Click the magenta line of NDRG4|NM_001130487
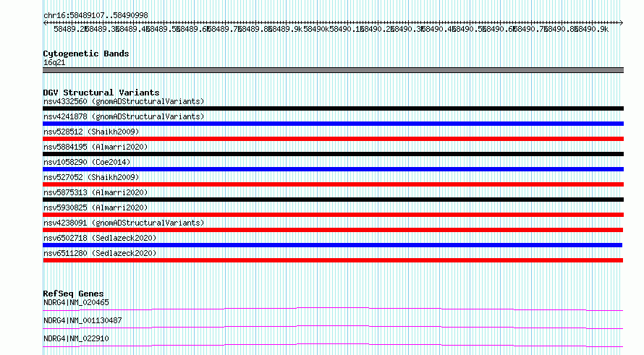Viewport: 644px width, 355px height. point(333,326)
